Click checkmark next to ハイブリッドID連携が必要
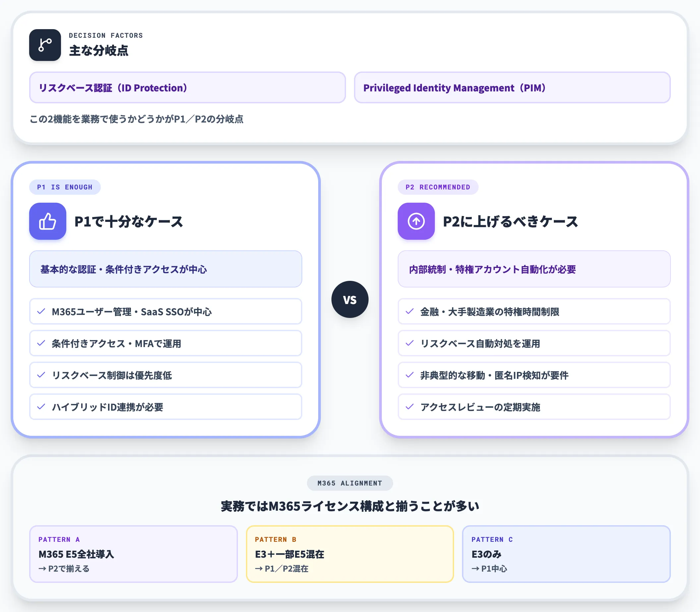700x612 pixels. tap(41, 407)
